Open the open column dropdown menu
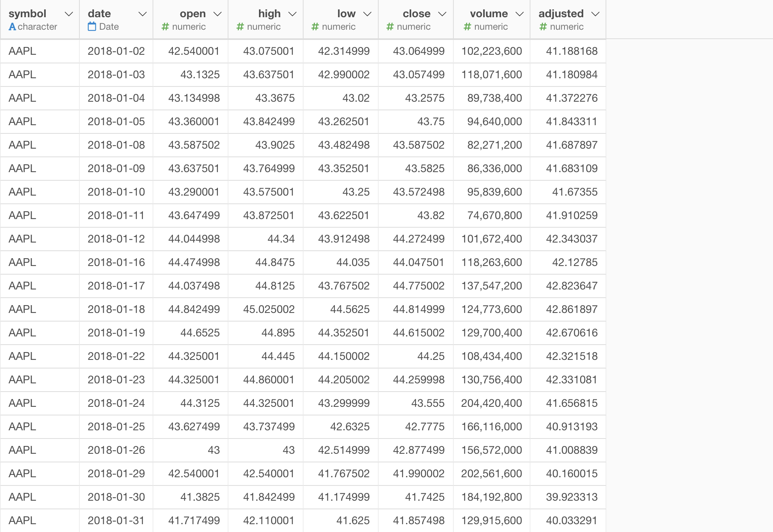The width and height of the screenshot is (773, 532). (218, 14)
